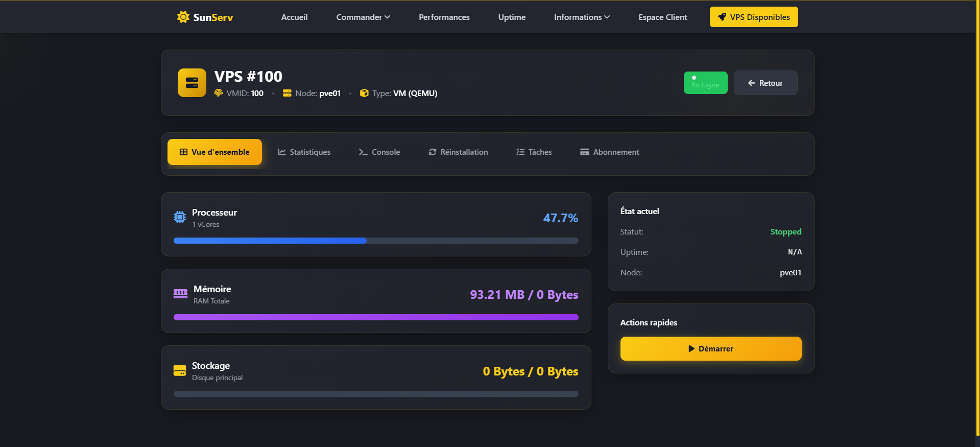Image resolution: width=980 pixels, height=447 pixels.
Task: Click the En Ligne status badge
Action: [705, 83]
